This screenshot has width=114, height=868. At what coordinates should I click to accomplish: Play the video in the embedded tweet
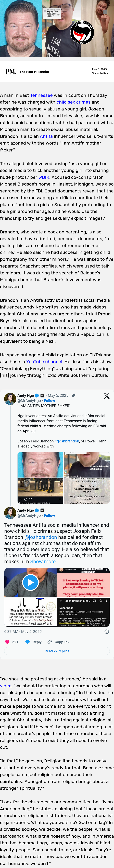tap(30, 582)
